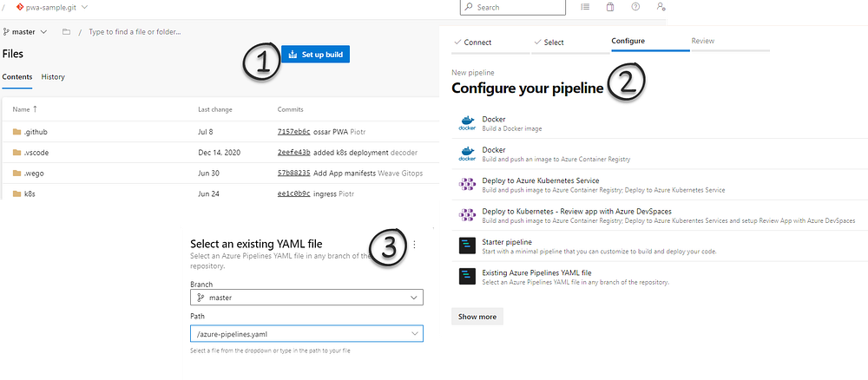The width and height of the screenshot is (868, 380).
Task: Open the user settings icon
Action: pos(661,7)
